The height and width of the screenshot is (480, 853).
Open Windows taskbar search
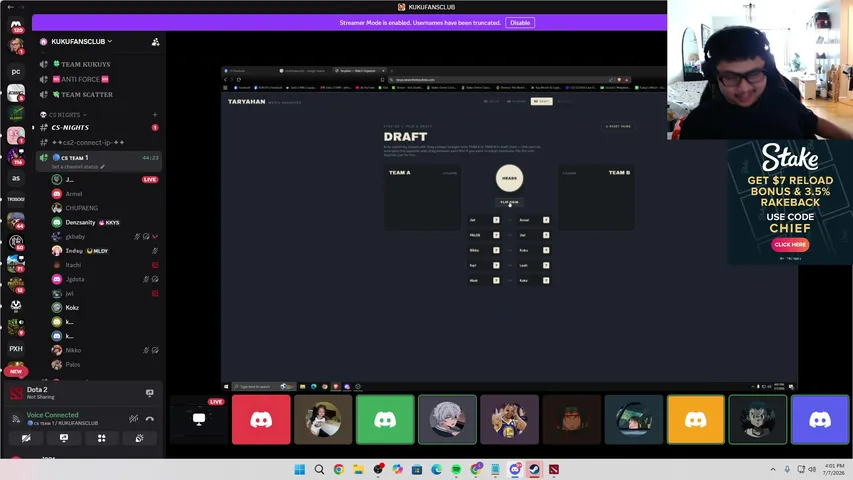319,469
